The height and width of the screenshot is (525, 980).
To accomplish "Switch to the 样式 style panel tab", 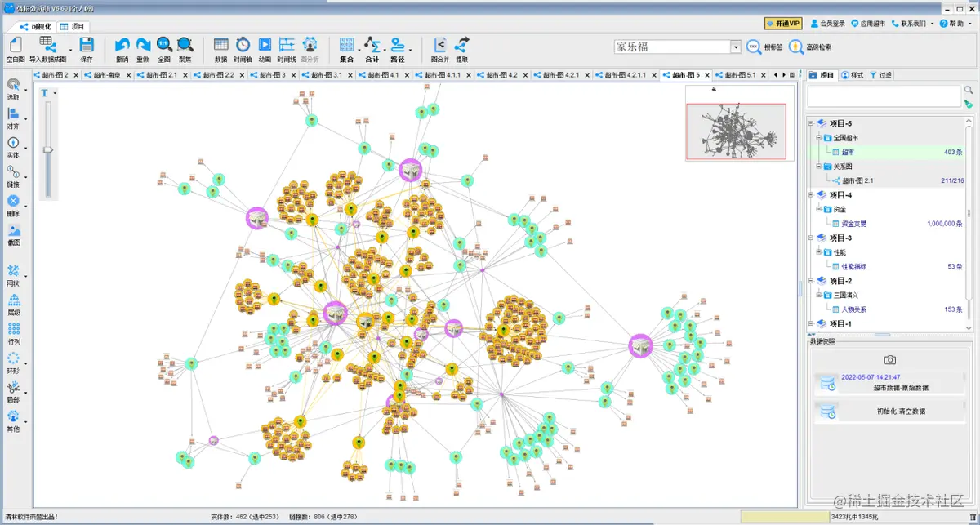I will (x=852, y=74).
